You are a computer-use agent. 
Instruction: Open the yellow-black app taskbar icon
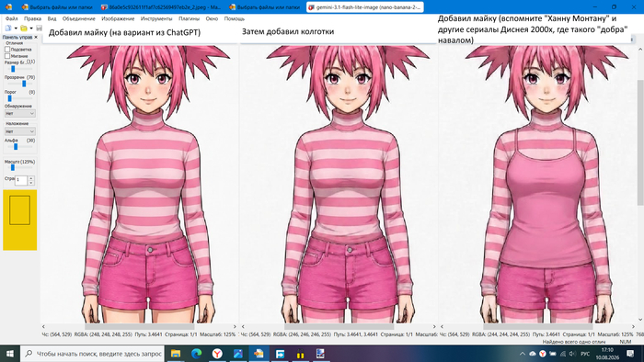coord(300,354)
